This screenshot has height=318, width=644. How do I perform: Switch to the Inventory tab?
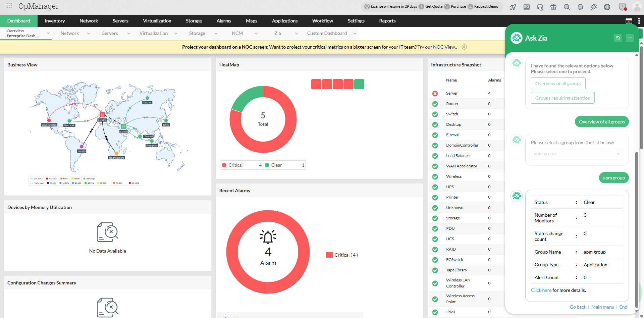coord(55,21)
